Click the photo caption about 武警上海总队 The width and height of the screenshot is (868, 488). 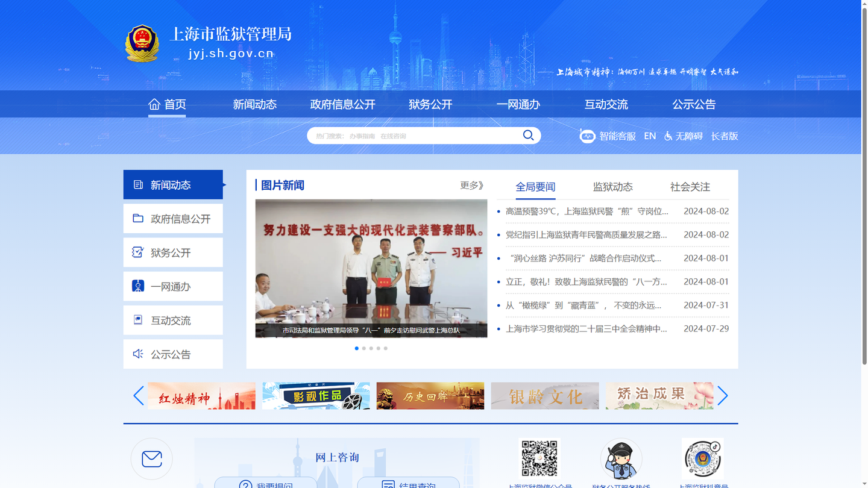pos(371,330)
